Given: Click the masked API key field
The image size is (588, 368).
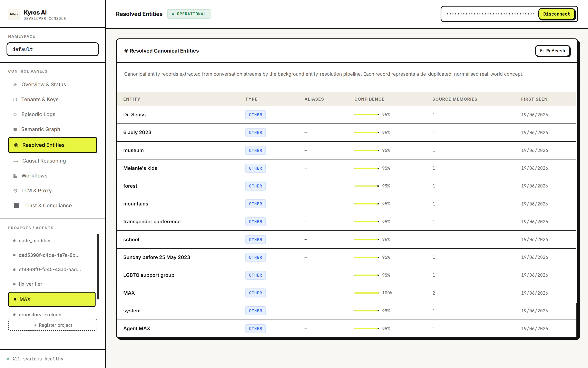Looking at the screenshot, I should (491, 14).
